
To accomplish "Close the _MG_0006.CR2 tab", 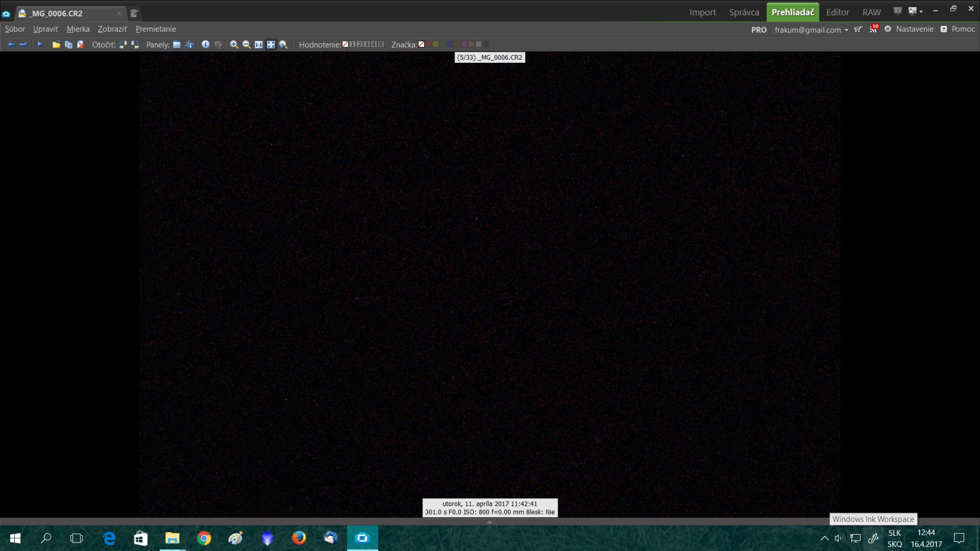I will pyautogui.click(x=119, y=14).
